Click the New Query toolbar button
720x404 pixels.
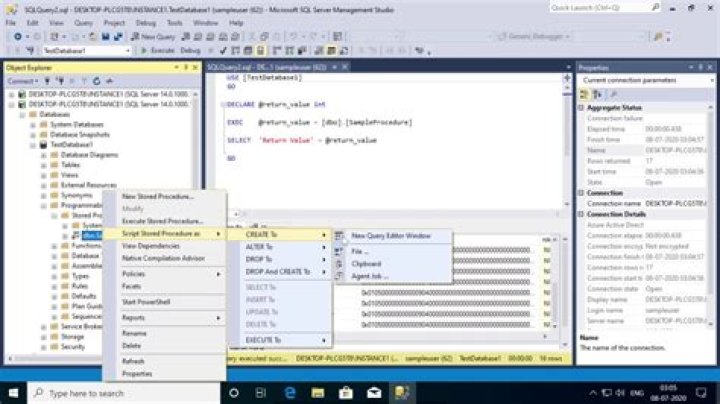click(152, 36)
